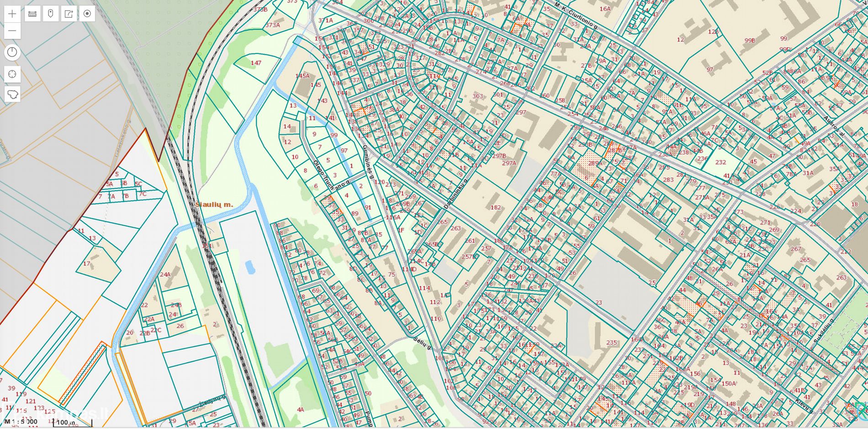Click the Šiaulių m. city label
The width and height of the screenshot is (868, 429).
point(214,204)
